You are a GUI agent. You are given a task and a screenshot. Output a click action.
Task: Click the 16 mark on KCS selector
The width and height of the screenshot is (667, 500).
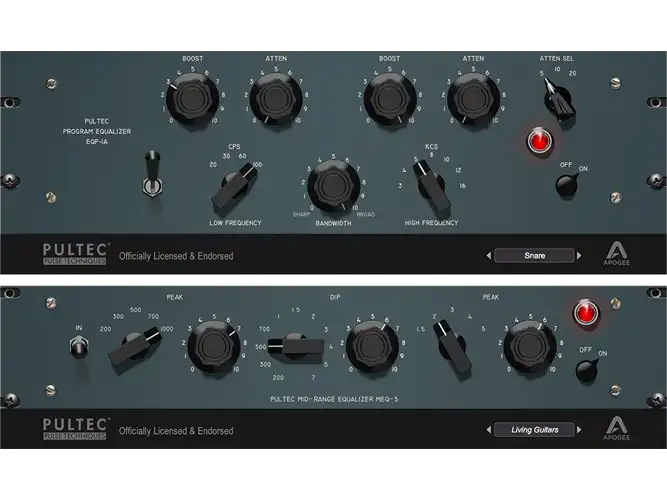[x=462, y=186]
